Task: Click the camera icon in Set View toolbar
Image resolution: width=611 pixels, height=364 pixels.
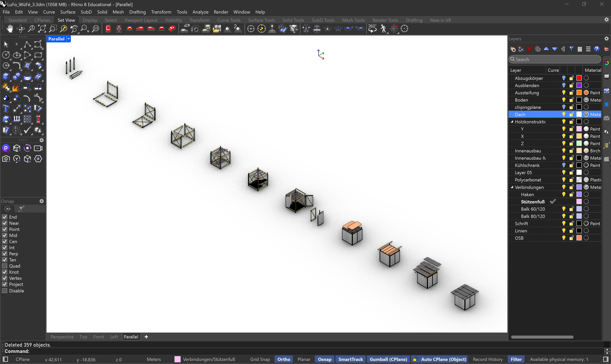Action: coord(195,29)
